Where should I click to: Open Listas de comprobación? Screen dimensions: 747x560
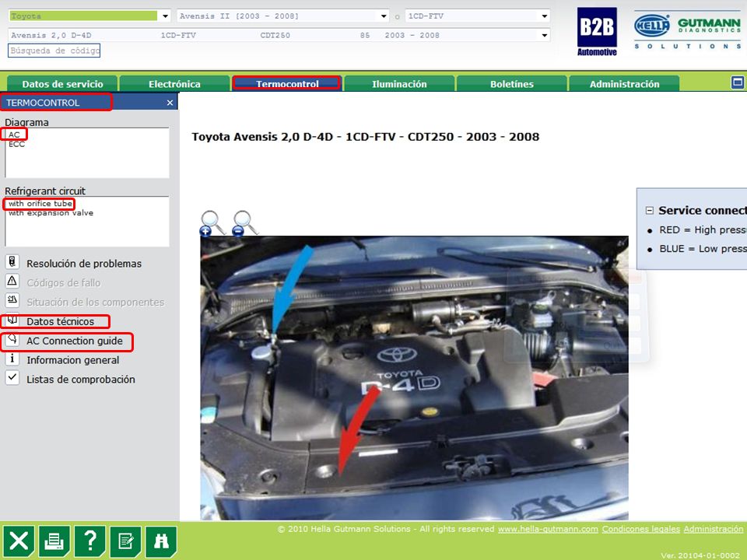80,380
